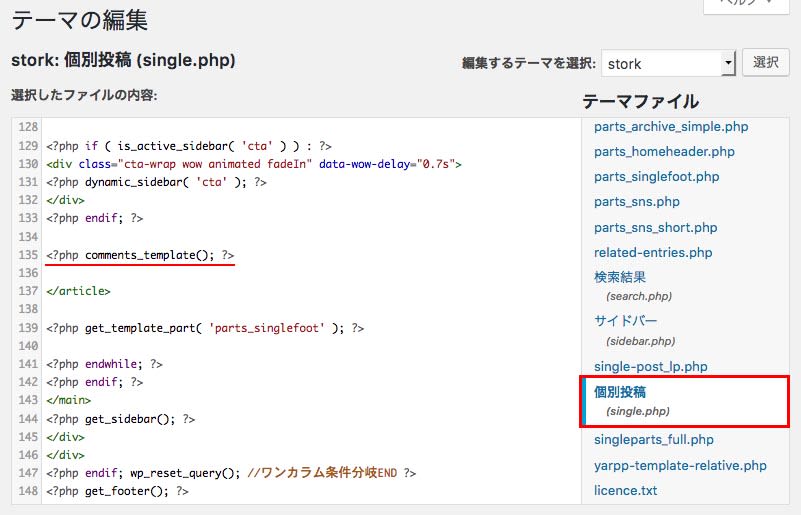The height and width of the screenshot is (515, 801).
Task: Open 検索結果 (search.php) file
Action: click(633, 286)
